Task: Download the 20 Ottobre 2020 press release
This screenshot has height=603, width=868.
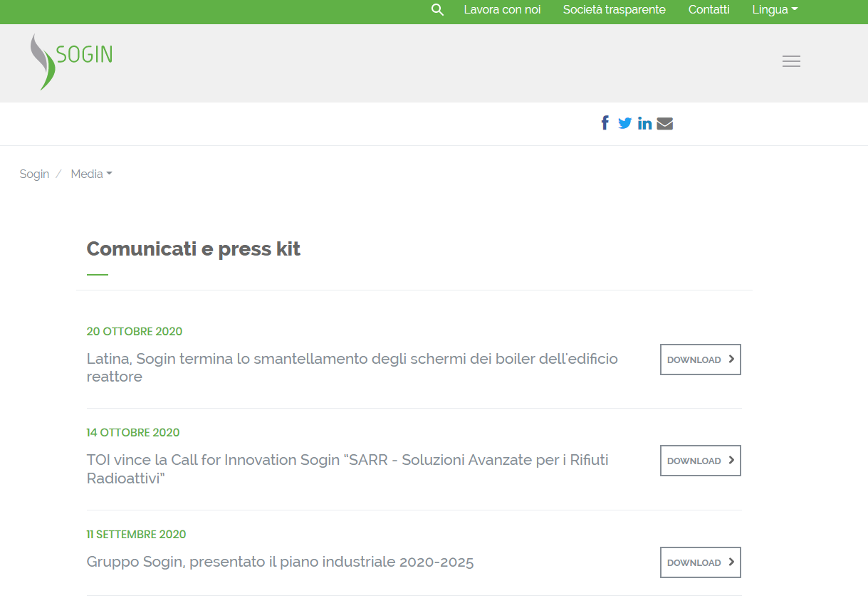Action: [x=701, y=360]
